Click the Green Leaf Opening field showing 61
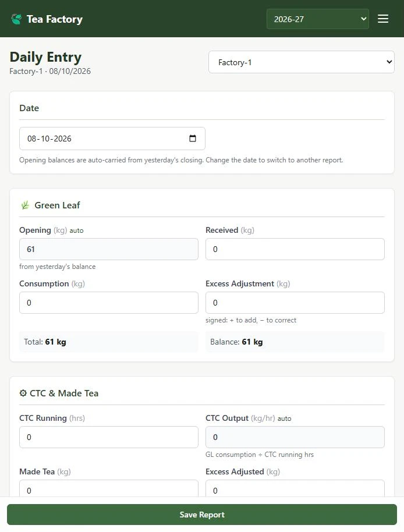This screenshot has width=404, height=532. pyautogui.click(x=108, y=249)
